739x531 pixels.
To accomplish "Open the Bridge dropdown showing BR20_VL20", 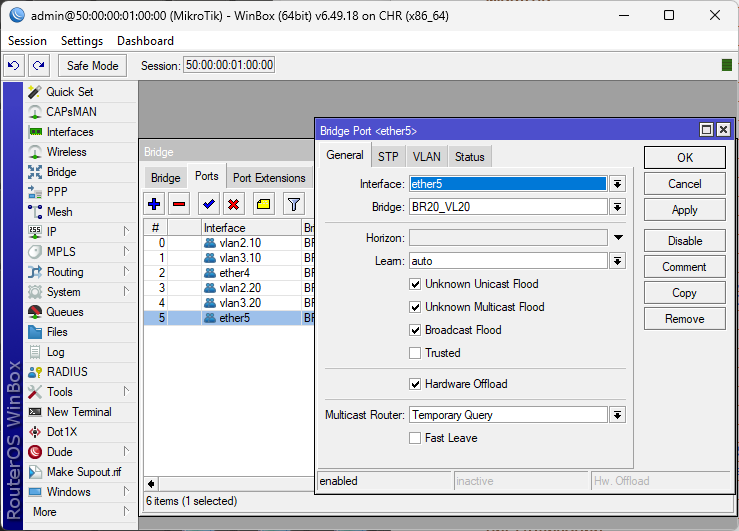I will pos(618,207).
